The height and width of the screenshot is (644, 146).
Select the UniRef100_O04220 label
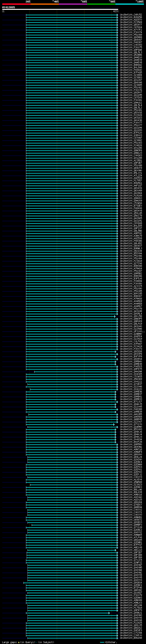131,390
